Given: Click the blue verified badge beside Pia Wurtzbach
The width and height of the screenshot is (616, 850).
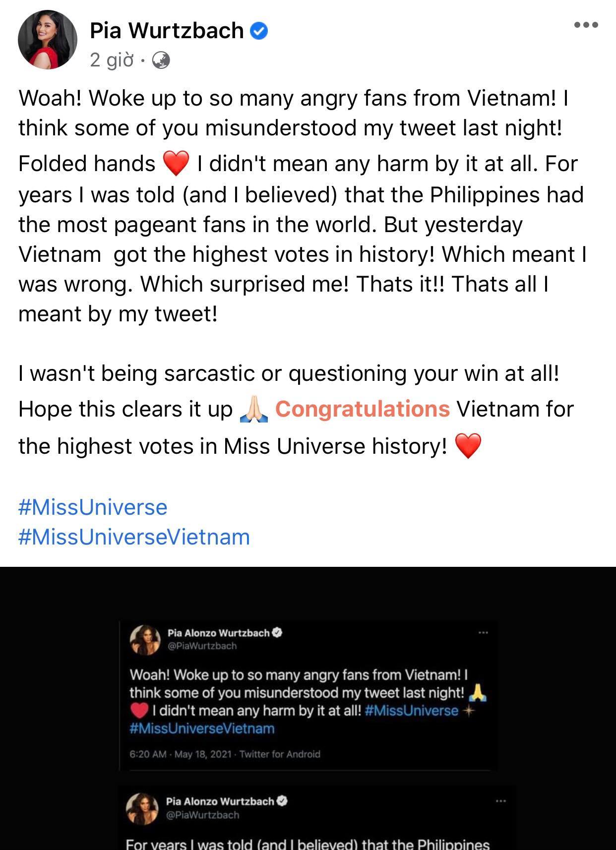Looking at the screenshot, I should [258, 31].
